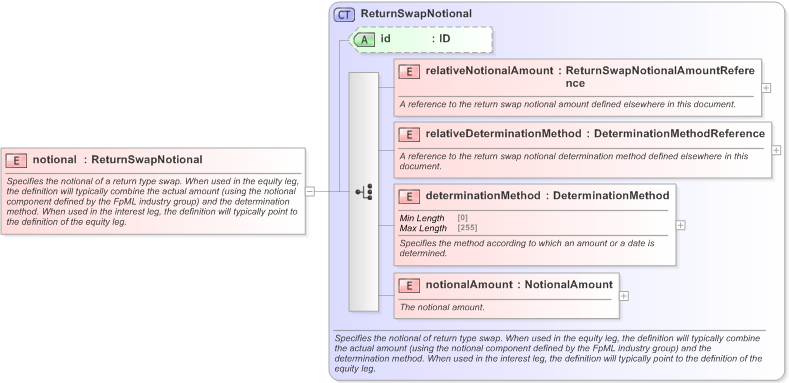
Task: Click the notionalAmount : NotionalAmount label
Action: coord(519,284)
